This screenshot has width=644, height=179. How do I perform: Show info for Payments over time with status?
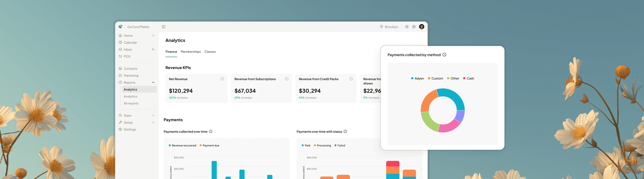pyautogui.click(x=345, y=131)
